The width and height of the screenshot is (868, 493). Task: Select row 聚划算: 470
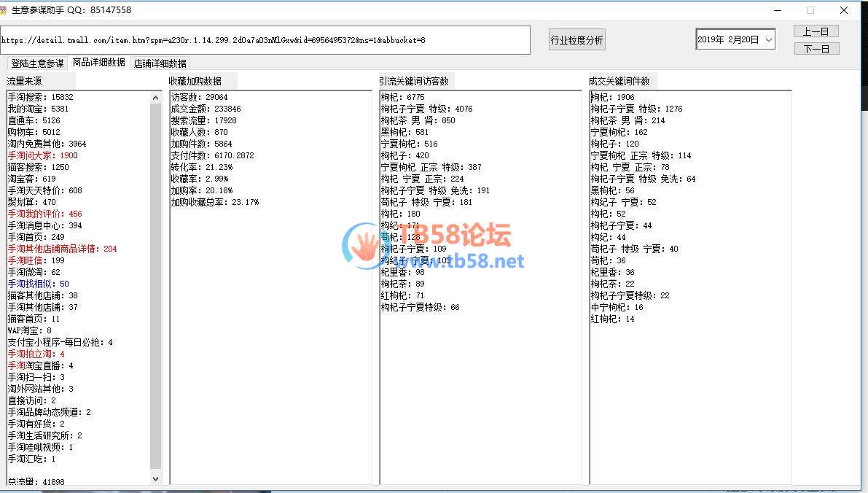[31, 202]
